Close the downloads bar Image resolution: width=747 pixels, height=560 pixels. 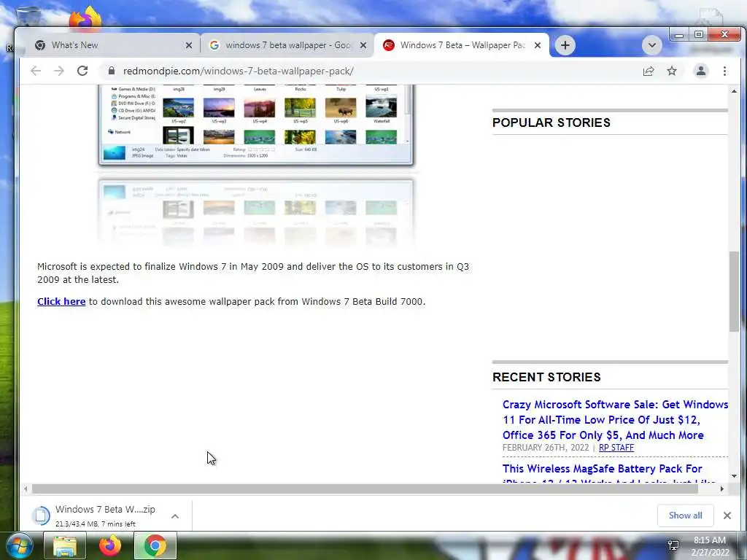pos(727,516)
